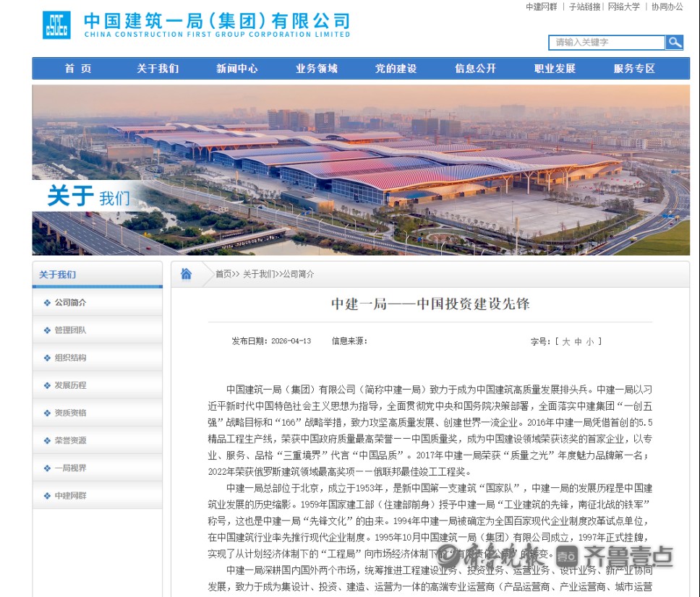The height and width of the screenshot is (597, 700).
Task: Click the 协同办公 top link
Action: tap(667, 7)
